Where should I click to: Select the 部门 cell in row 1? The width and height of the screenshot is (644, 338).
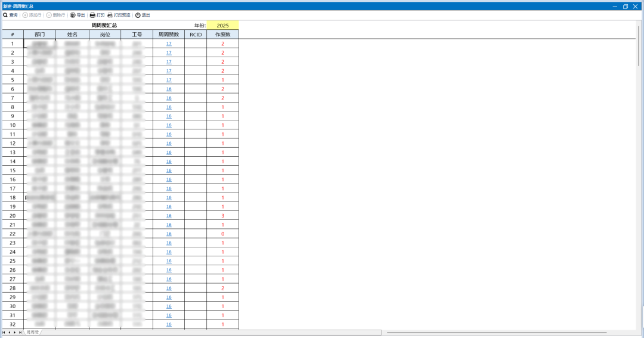tap(40, 44)
